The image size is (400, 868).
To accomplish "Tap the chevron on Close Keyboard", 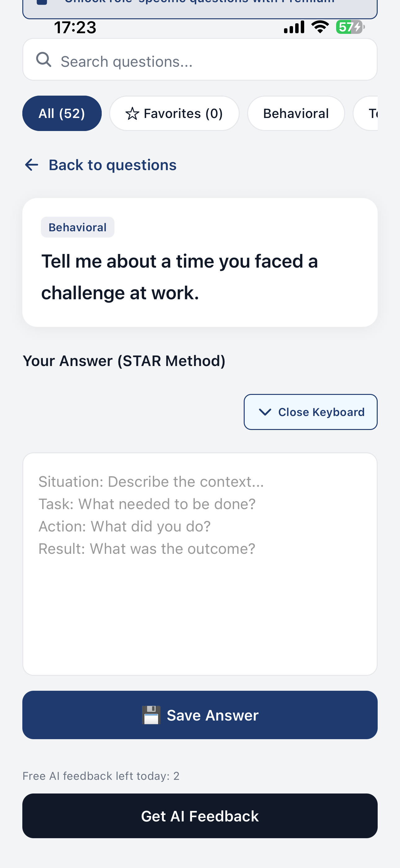I will tap(265, 412).
